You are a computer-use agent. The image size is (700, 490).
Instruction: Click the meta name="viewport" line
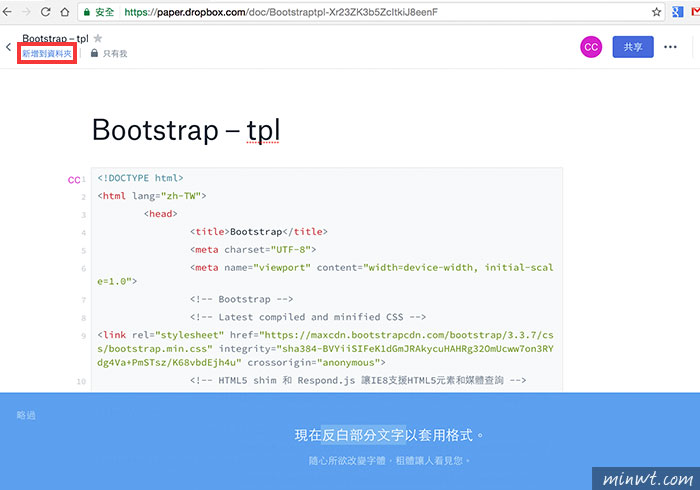325,274
